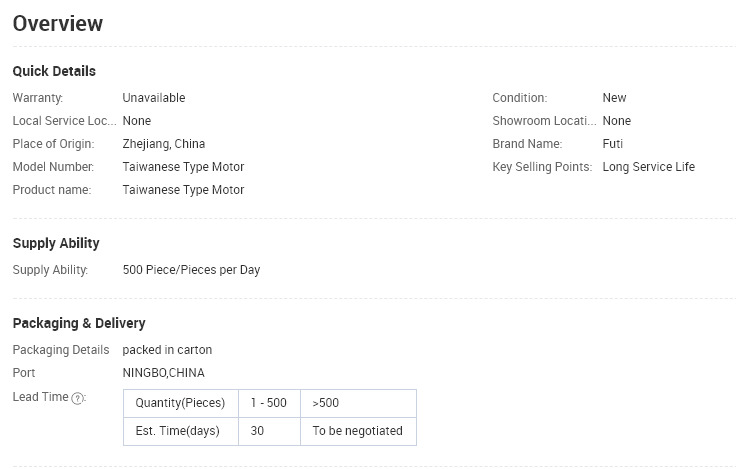The height and width of the screenshot is (469, 736).
Task: Click the Packaging & Delivery heading
Action: pyautogui.click(x=79, y=323)
